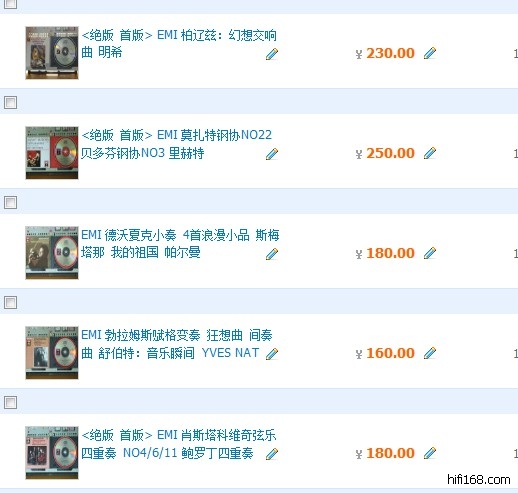This screenshot has width=518, height=493.
Task: Edit title of 莫扎特钢协NO22 listing
Action: (272, 154)
